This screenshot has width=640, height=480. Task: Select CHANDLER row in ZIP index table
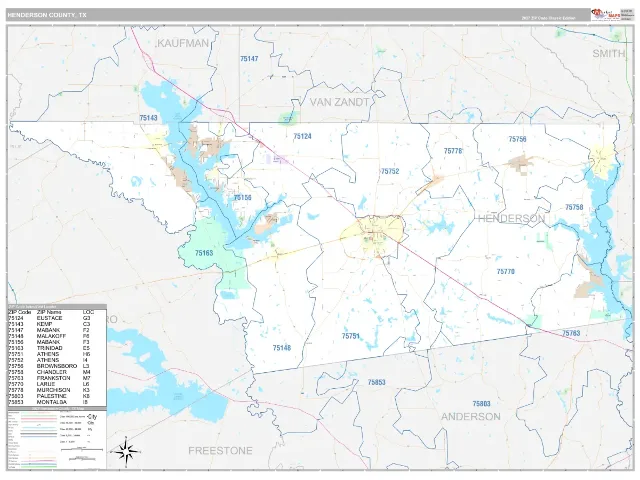(x=57, y=372)
